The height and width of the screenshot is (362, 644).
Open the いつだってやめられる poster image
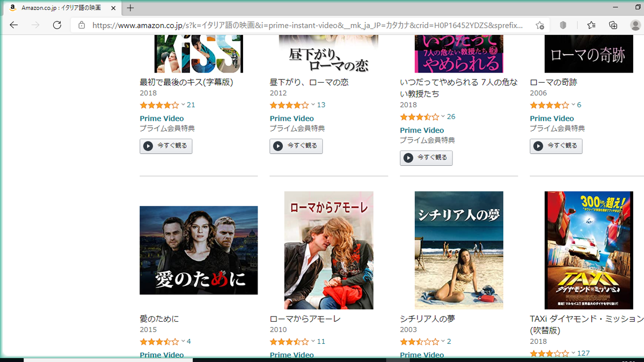coord(459,54)
